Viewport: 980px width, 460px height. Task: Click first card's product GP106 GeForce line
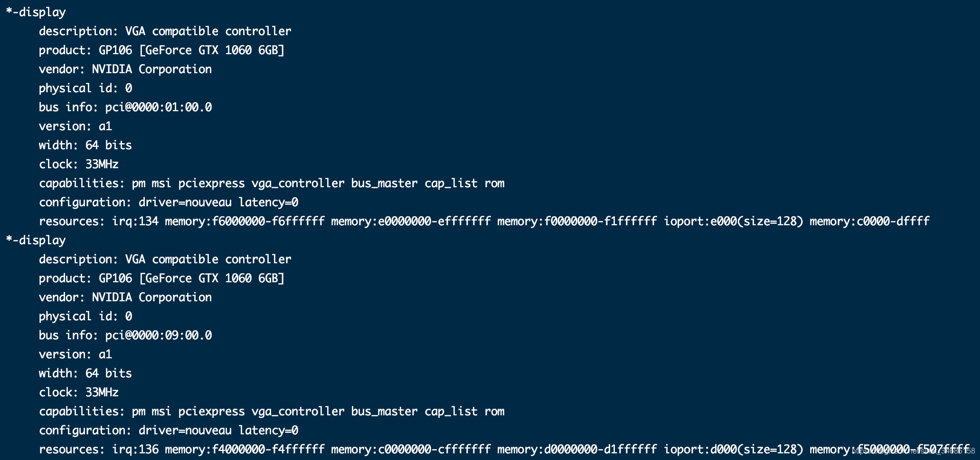[161, 50]
